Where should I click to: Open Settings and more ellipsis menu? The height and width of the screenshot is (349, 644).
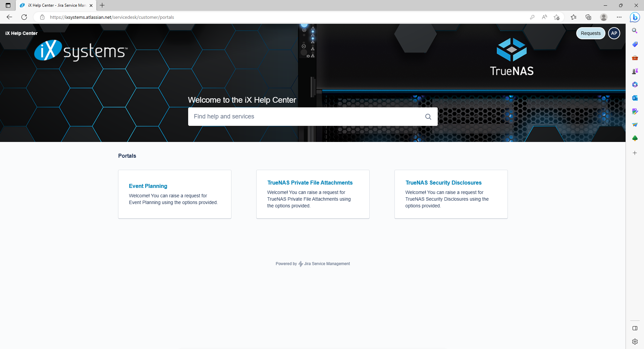pos(619,17)
